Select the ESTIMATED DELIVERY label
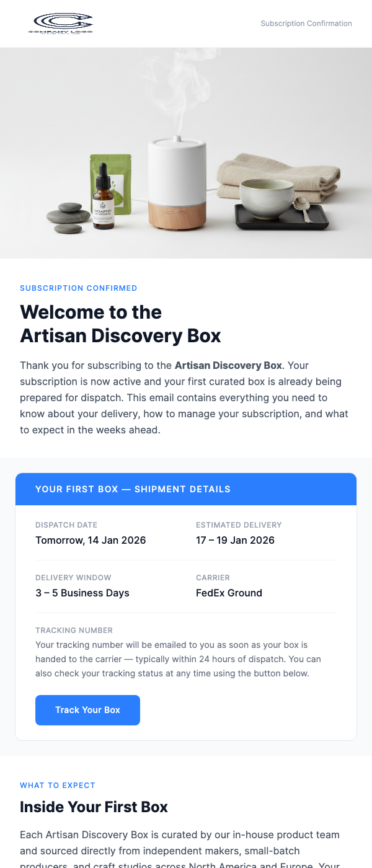 coord(239,525)
